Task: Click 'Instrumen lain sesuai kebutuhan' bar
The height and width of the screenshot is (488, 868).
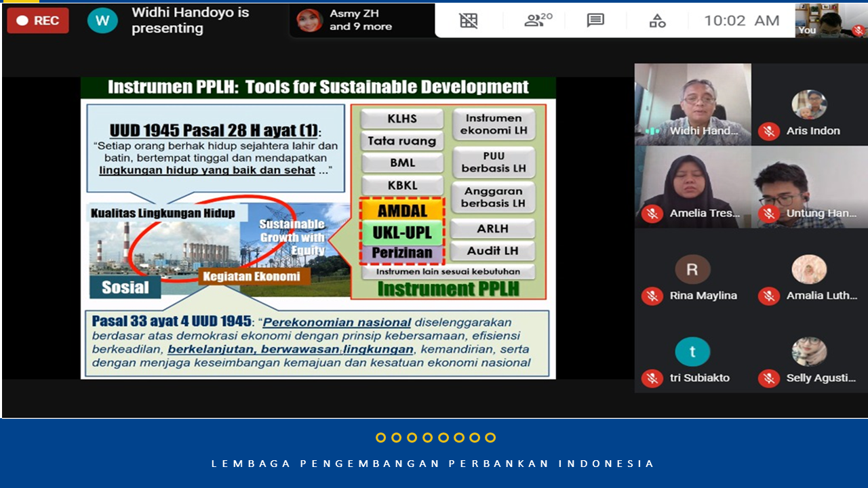Action: (x=448, y=272)
